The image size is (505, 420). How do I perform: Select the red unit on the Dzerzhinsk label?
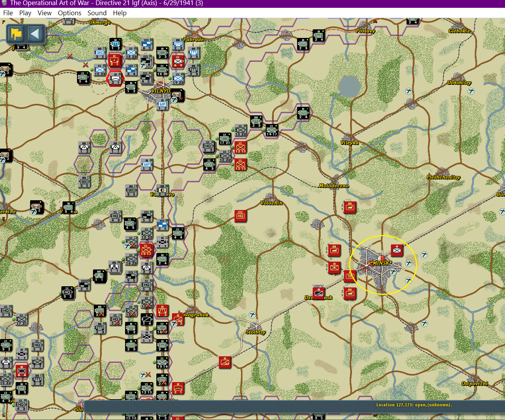point(319,293)
